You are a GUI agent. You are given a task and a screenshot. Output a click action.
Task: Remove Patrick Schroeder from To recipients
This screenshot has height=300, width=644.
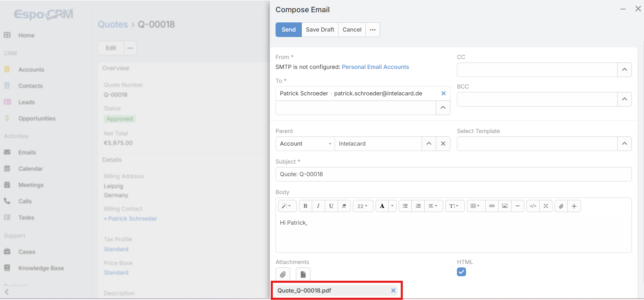pyautogui.click(x=443, y=93)
